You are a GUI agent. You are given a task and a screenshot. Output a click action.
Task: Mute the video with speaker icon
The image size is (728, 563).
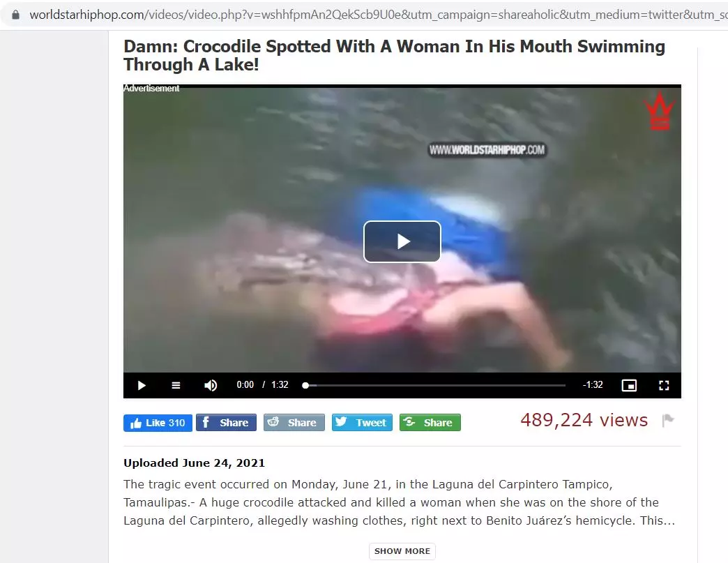coord(211,386)
